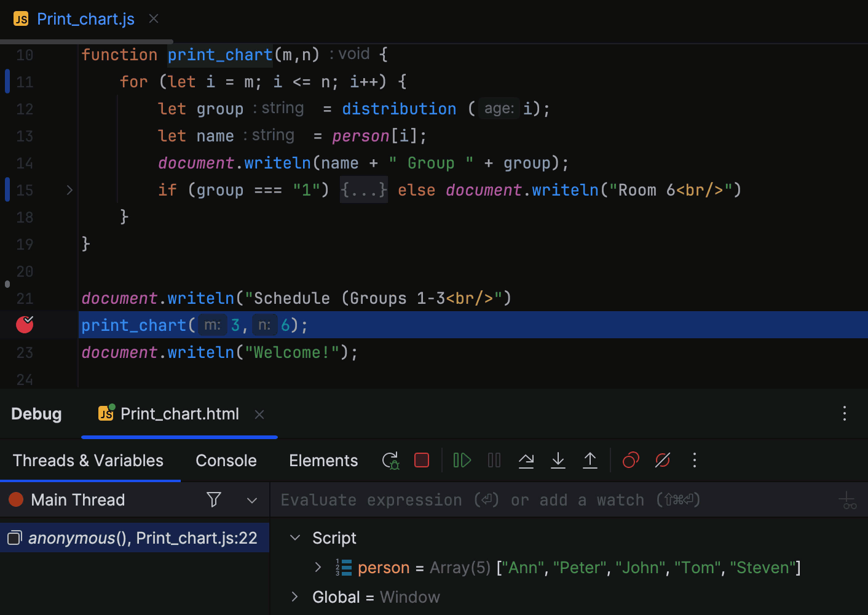Open the Main Thread dropdown

coord(251,499)
